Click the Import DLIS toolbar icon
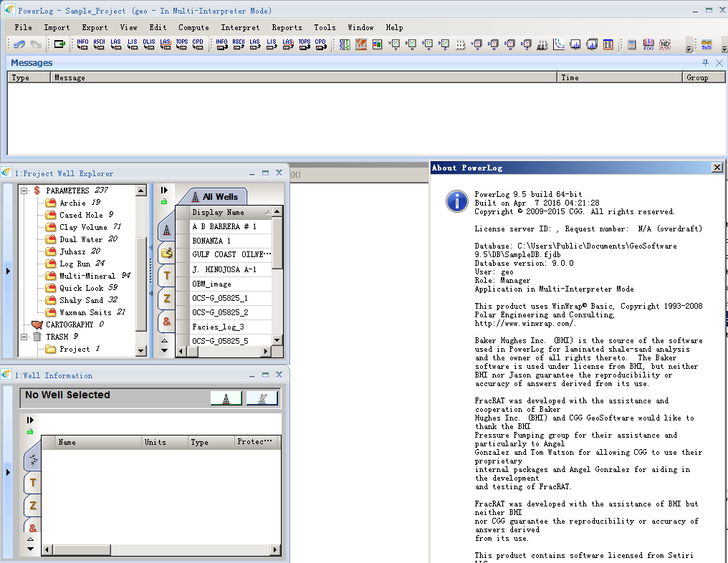728x563 pixels. coord(149,44)
